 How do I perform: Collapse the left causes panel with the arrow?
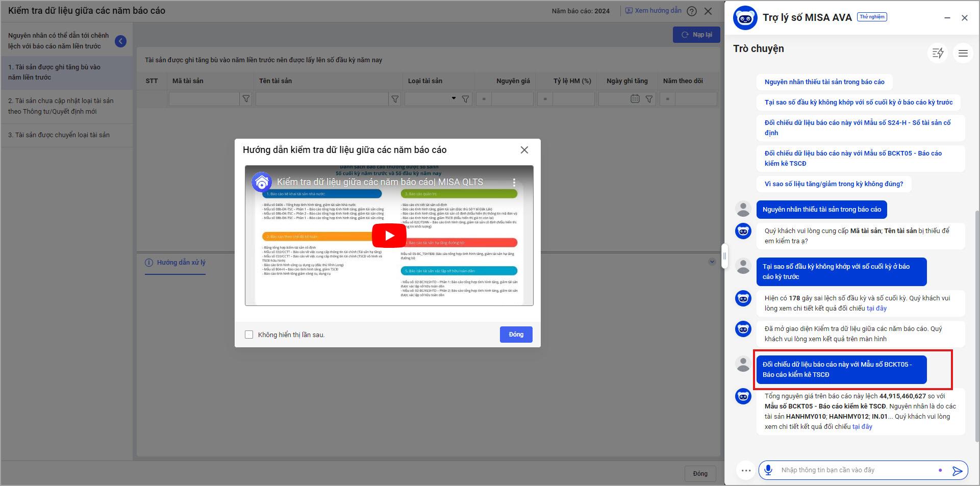tap(121, 41)
